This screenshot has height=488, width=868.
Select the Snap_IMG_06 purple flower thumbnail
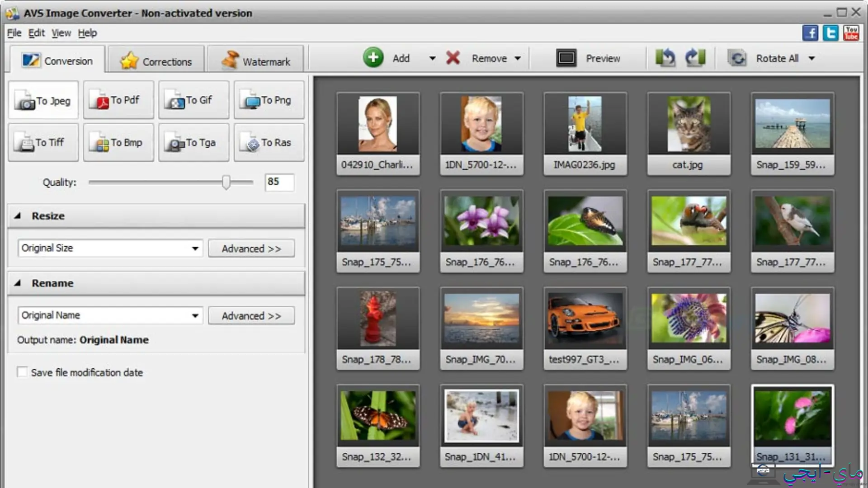click(689, 328)
